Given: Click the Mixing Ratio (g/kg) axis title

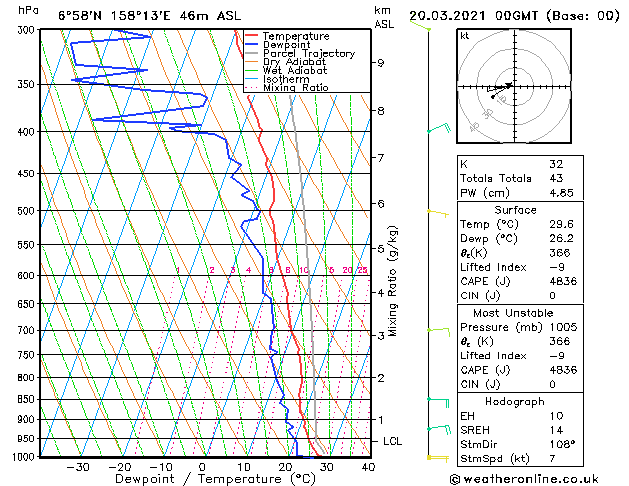Looking at the screenshot, I should pos(393,281).
